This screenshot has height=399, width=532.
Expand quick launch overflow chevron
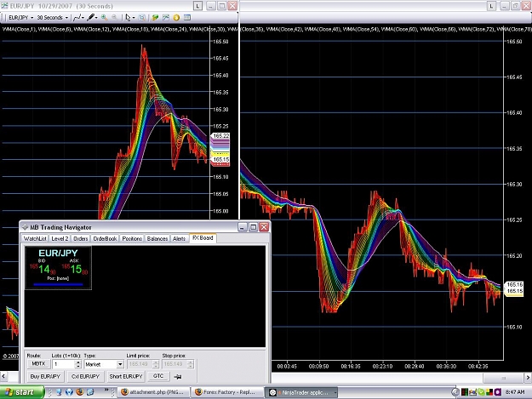coord(106,390)
